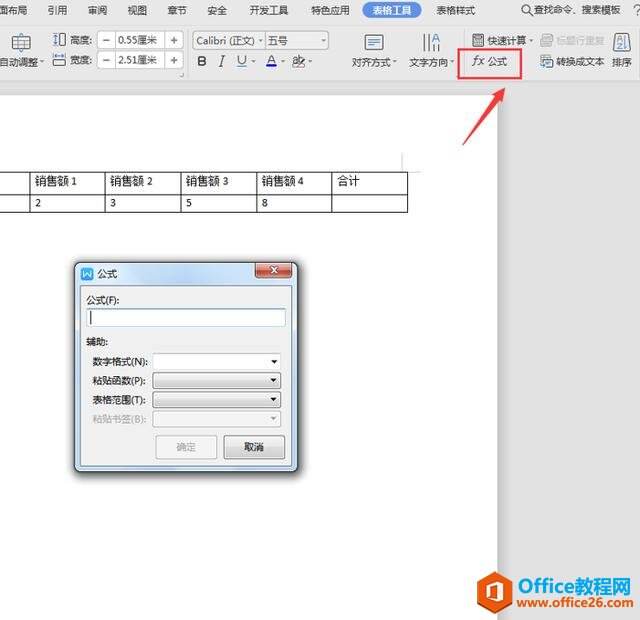Click 转换成文本 convert to text

572,61
